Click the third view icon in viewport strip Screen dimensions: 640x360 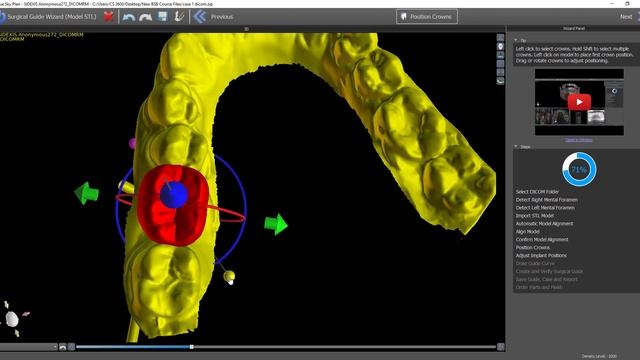tap(500, 55)
